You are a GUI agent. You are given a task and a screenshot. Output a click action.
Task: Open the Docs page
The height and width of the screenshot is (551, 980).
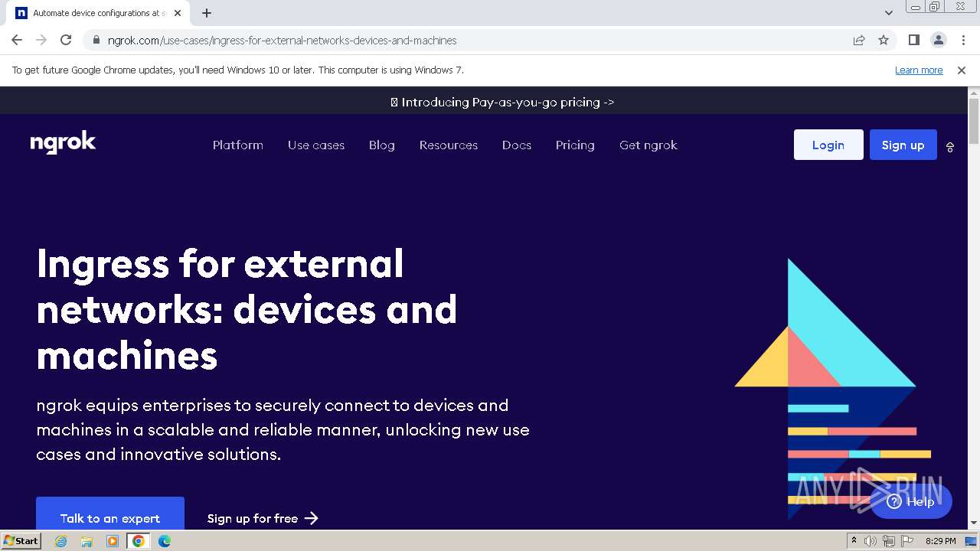click(x=517, y=145)
